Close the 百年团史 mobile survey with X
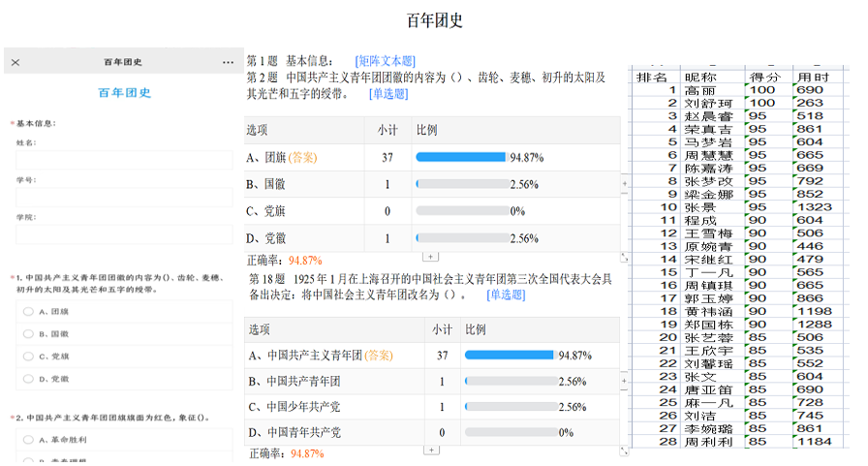868x466 pixels. (x=15, y=62)
